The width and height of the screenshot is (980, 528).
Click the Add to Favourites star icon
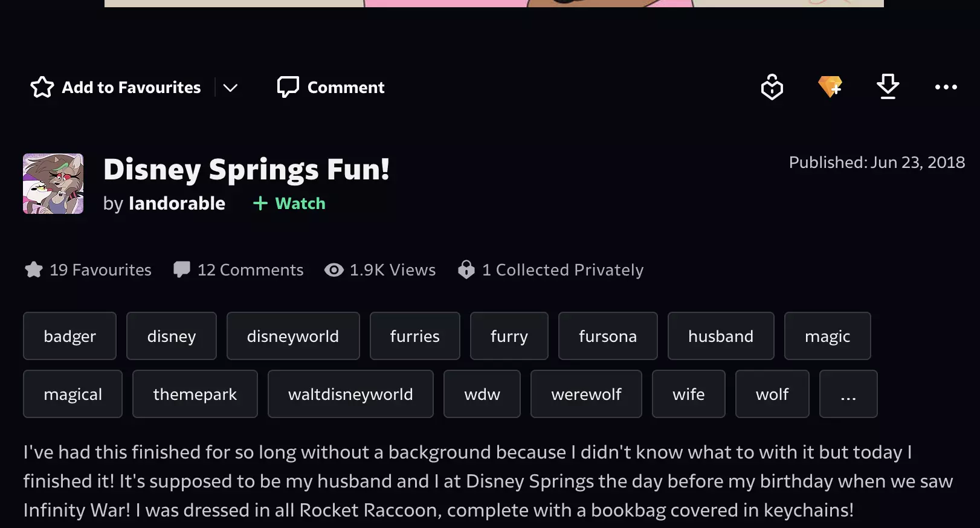point(42,87)
